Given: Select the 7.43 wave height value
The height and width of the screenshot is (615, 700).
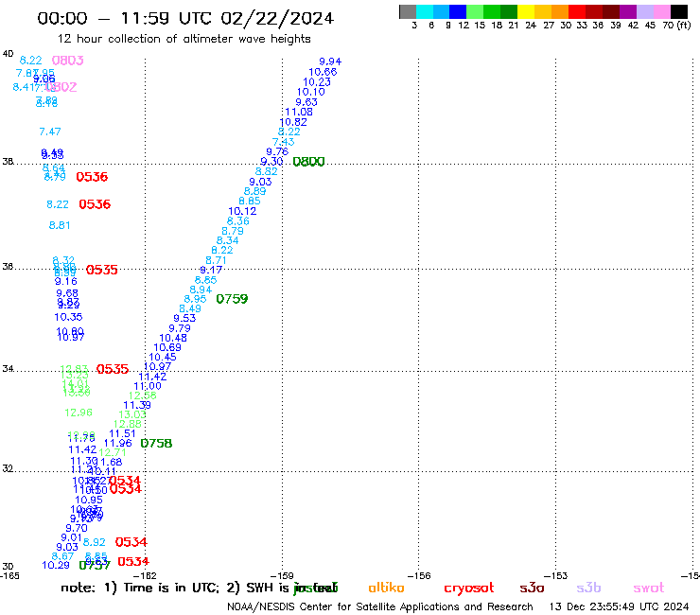Looking at the screenshot, I should (284, 142).
